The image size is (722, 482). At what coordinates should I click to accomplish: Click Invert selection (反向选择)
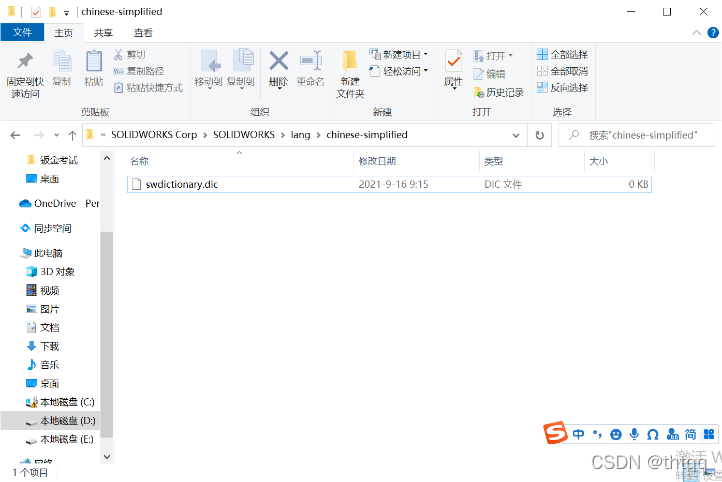562,87
